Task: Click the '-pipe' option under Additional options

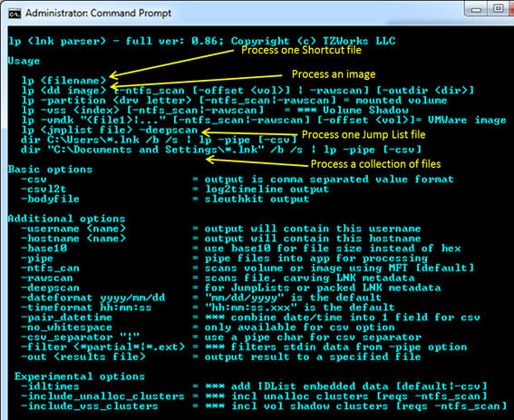Action: point(37,259)
